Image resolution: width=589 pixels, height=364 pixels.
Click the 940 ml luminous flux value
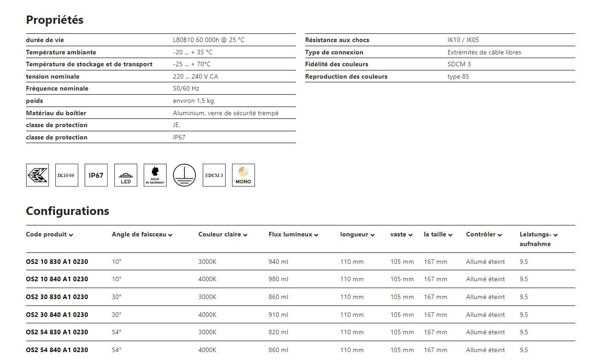click(278, 262)
